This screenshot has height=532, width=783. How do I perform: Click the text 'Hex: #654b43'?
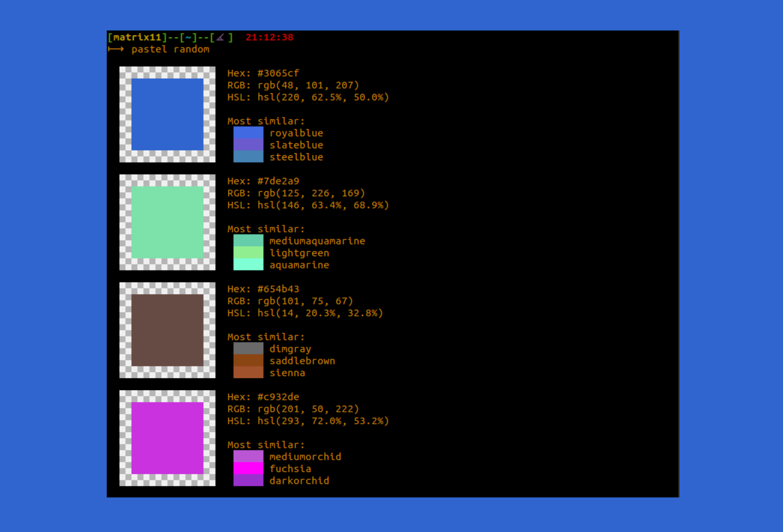coord(263,289)
